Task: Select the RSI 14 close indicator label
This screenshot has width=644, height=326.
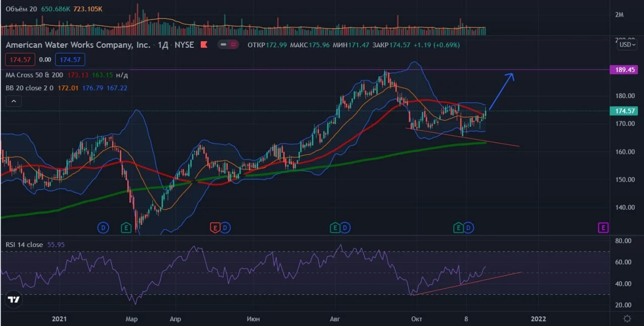Action: click(24, 244)
